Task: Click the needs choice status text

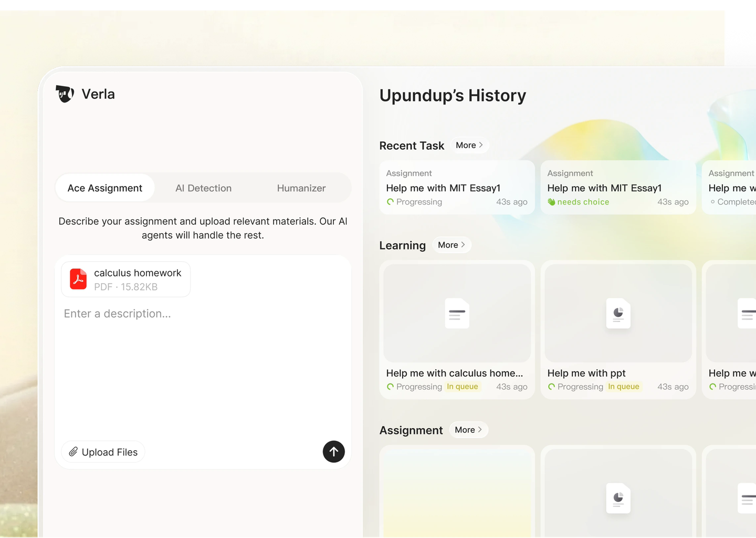Action: [x=583, y=202]
